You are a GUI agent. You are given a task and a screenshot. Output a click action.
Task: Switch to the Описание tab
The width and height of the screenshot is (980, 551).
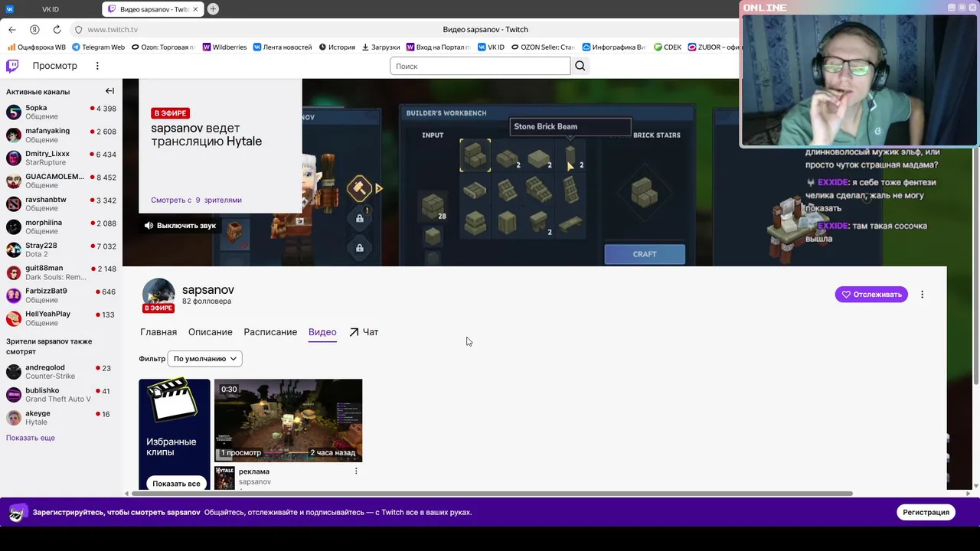(x=211, y=332)
